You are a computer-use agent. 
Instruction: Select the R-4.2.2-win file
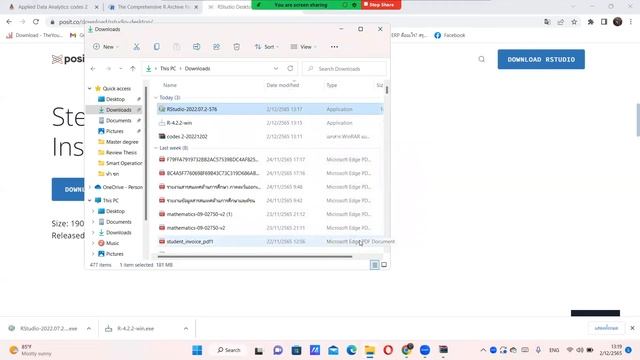tap(270, 123)
